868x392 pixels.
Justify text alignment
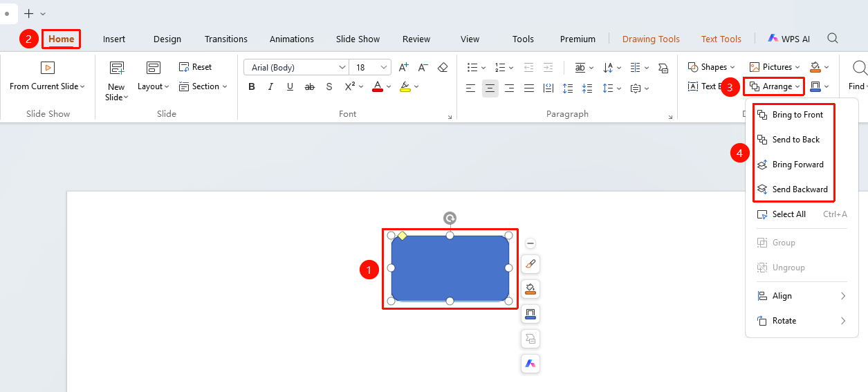pyautogui.click(x=529, y=88)
